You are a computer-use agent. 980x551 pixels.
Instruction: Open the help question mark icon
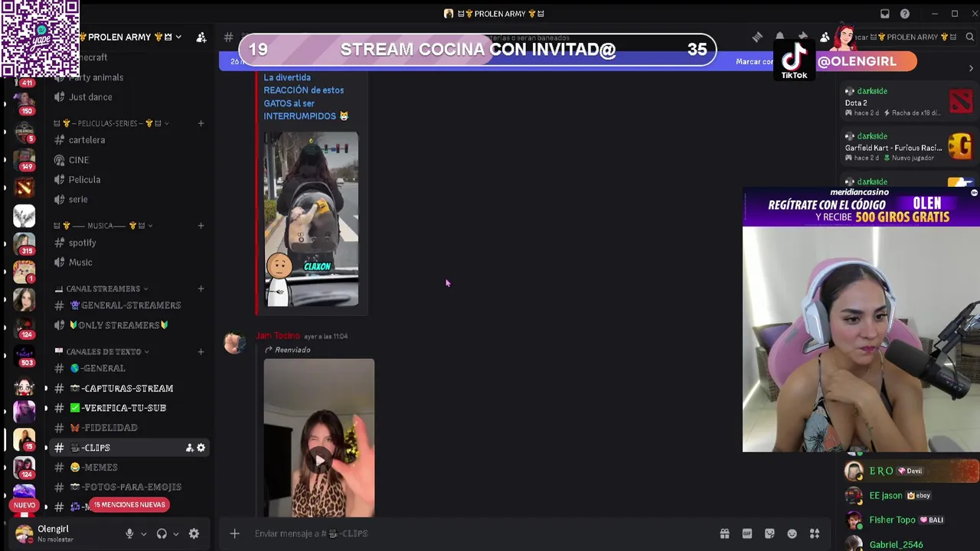point(905,14)
